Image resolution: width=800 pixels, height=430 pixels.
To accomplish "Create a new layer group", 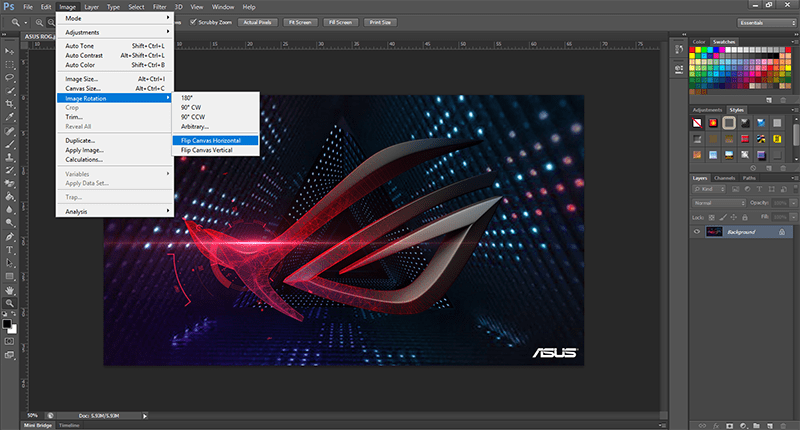I will tap(756, 425).
